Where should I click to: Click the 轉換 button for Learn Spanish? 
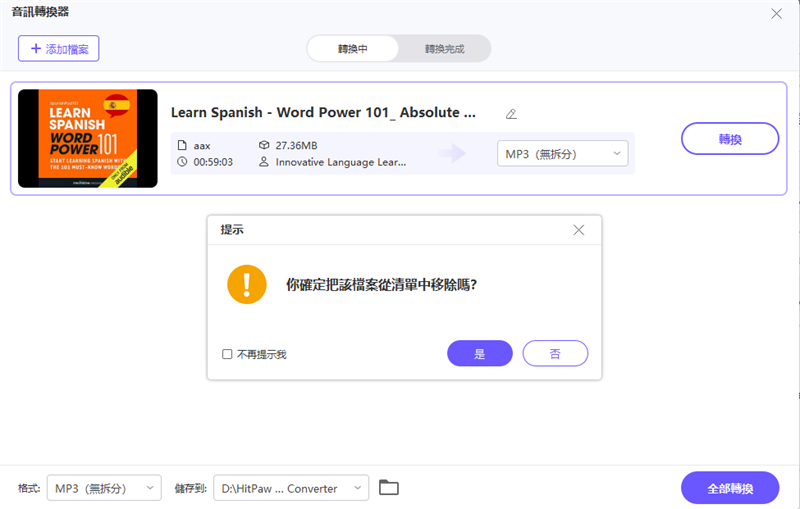730,139
